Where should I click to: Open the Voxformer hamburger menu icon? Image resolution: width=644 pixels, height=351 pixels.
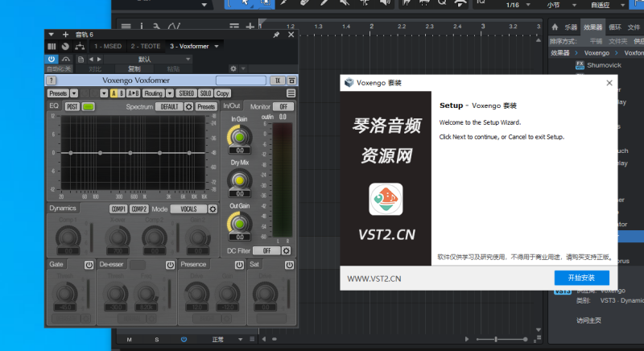coord(291,93)
